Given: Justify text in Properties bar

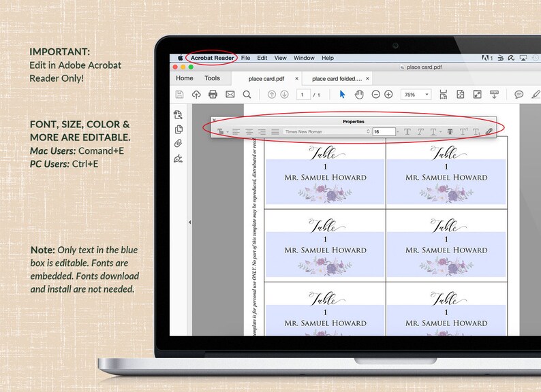Looking at the screenshot, I should click(275, 132).
